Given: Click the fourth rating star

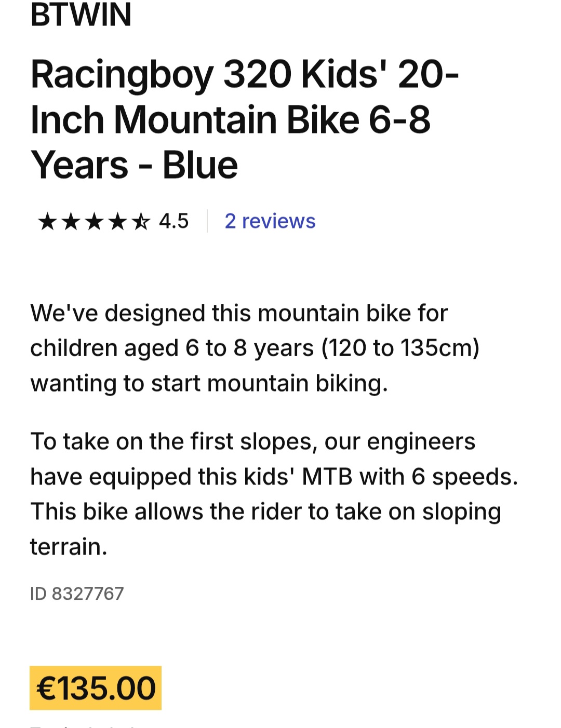Looking at the screenshot, I should click(x=117, y=222).
